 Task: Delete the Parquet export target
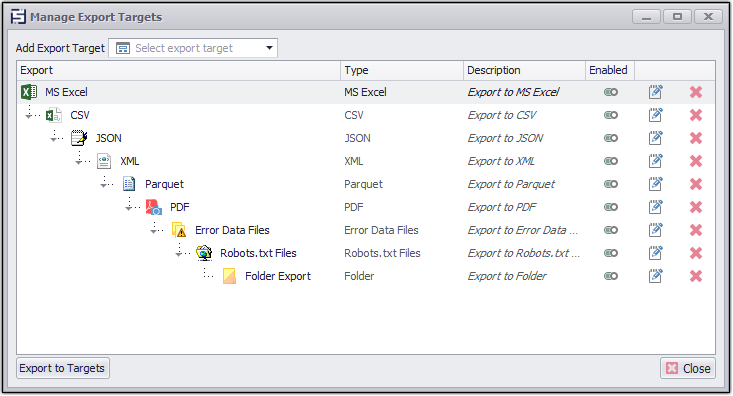point(696,184)
